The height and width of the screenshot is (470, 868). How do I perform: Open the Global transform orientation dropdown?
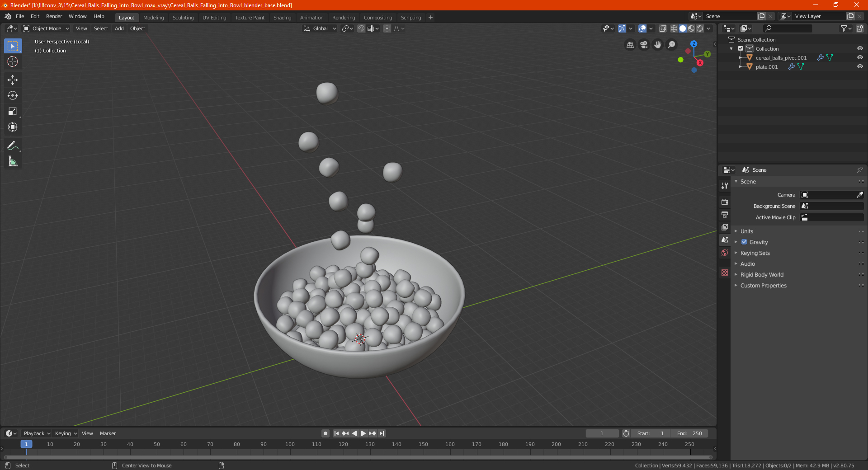tap(320, 28)
